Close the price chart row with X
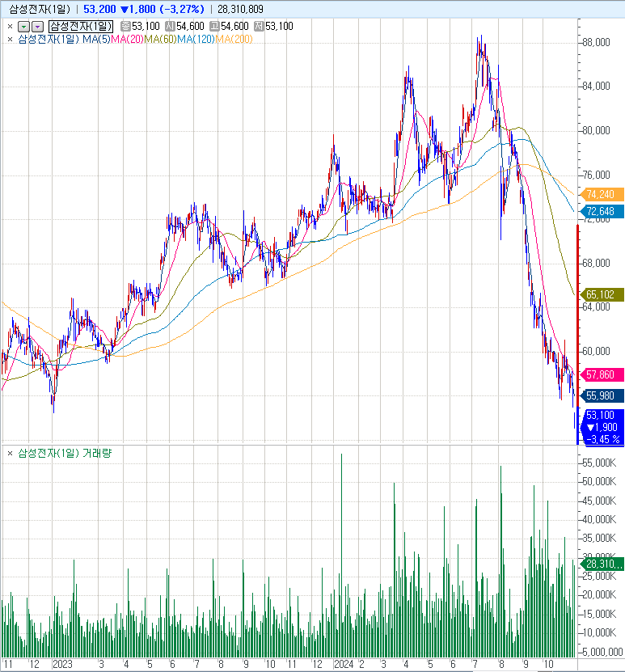 pos(10,27)
